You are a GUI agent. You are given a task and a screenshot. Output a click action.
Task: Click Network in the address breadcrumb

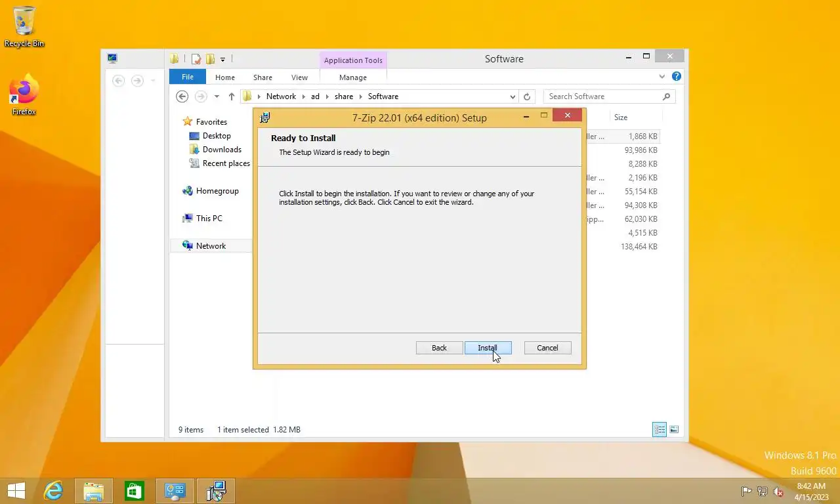click(281, 96)
